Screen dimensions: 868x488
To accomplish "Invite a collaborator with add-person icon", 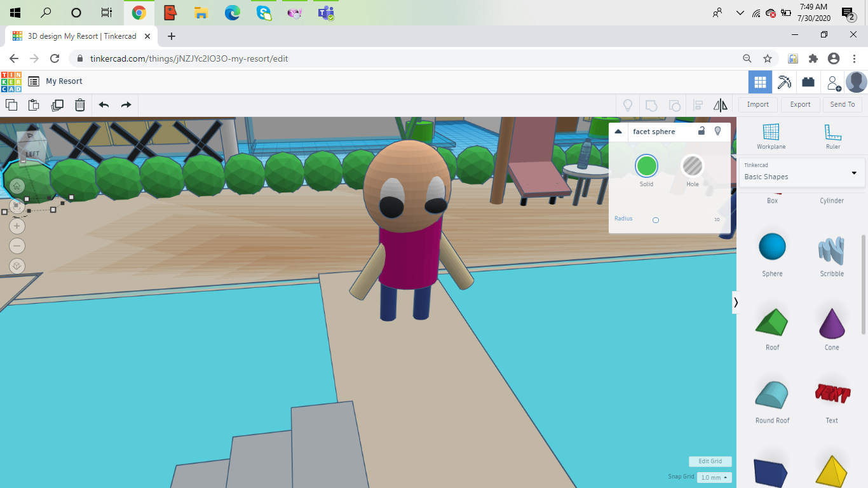I will coord(832,82).
